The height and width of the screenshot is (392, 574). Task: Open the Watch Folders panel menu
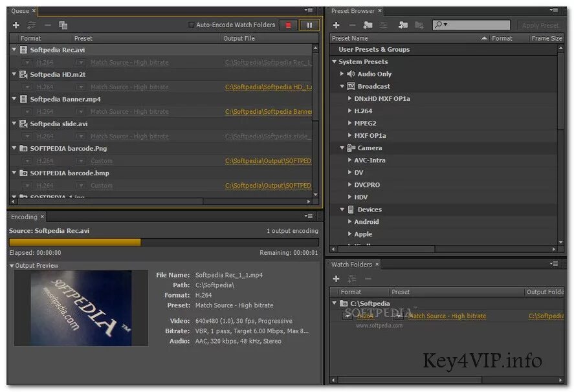point(554,263)
